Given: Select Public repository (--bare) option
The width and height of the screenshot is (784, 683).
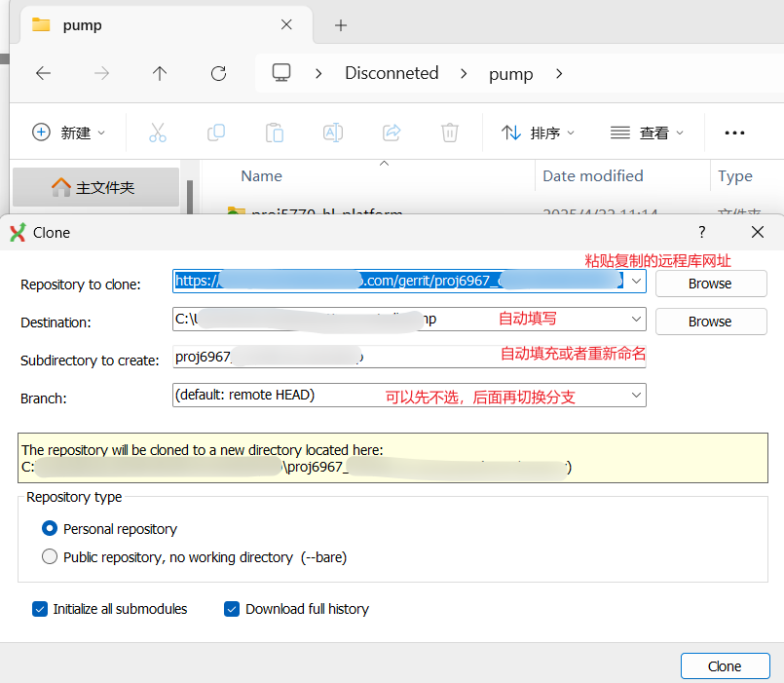Looking at the screenshot, I should (x=50, y=556).
